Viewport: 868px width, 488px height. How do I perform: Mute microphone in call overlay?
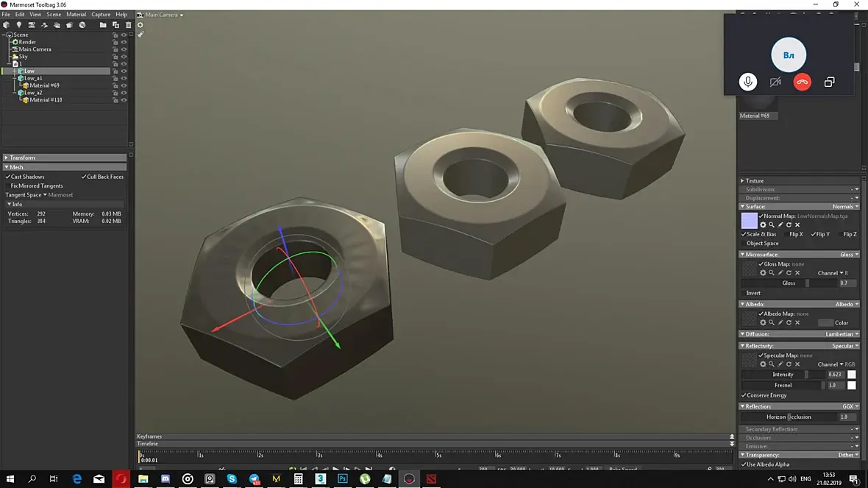click(x=748, y=82)
